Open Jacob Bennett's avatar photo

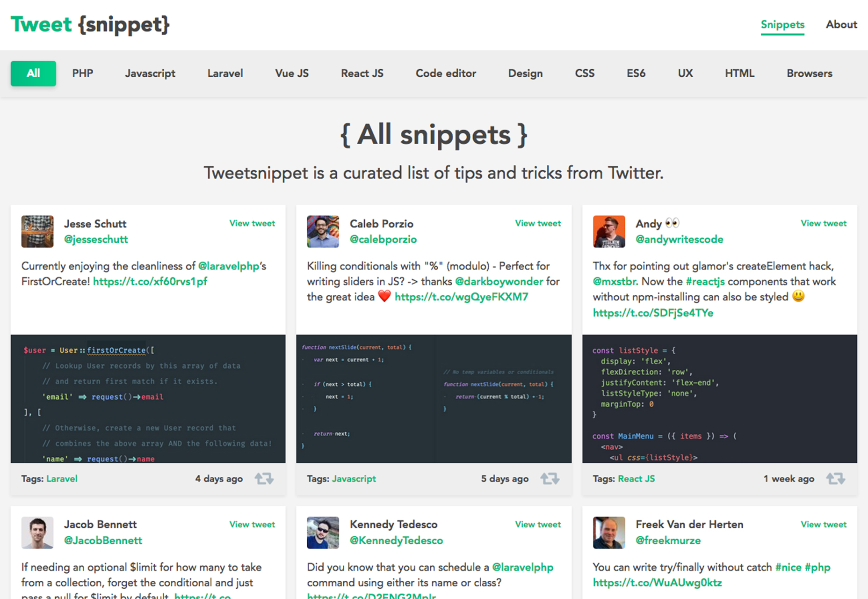tap(37, 533)
